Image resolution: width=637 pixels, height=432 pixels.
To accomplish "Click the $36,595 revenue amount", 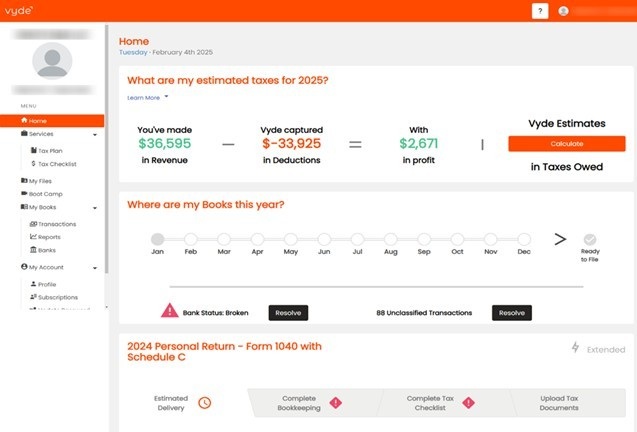I will (165, 143).
